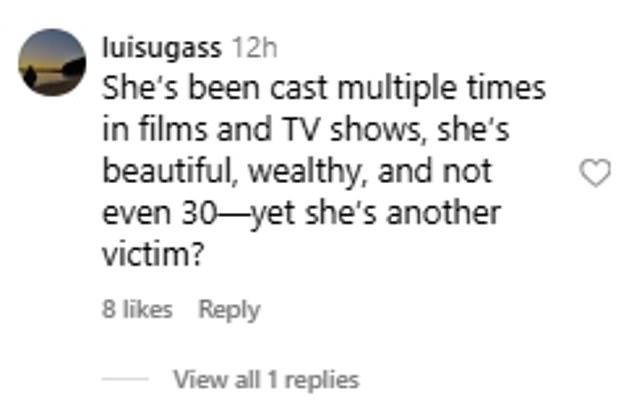The width and height of the screenshot is (634, 409).
Task: Click the 12h timestamp
Action: 254,46
